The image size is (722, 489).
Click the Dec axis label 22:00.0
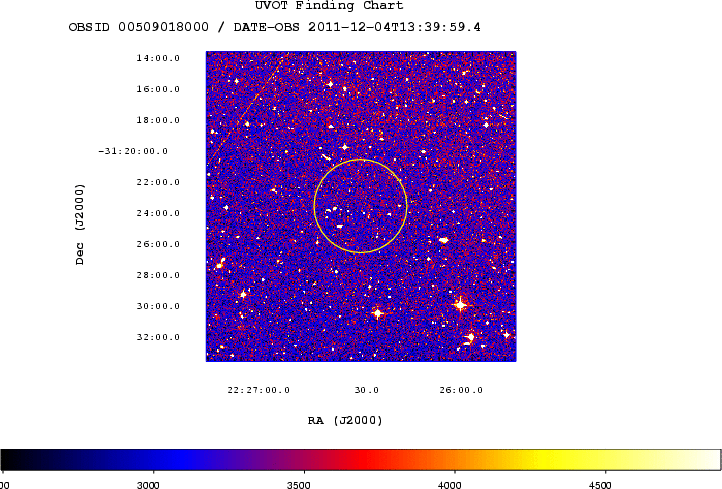coord(158,182)
